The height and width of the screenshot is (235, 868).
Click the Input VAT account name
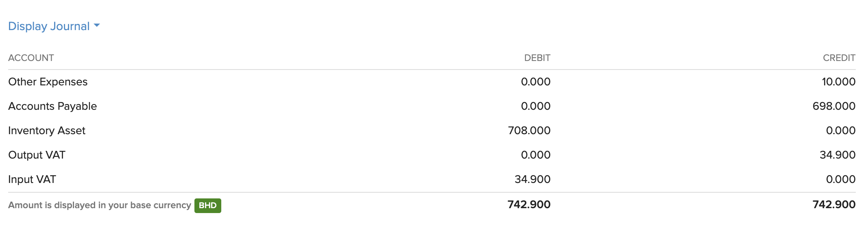click(x=32, y=179)
